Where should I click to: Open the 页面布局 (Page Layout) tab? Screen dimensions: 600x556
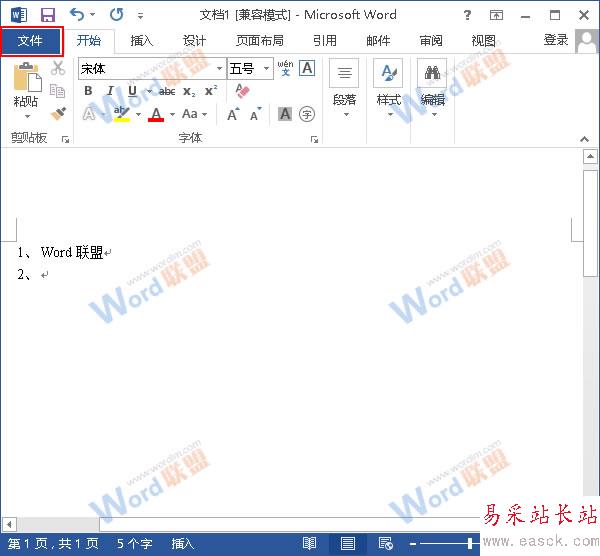[x=260, y=41]
